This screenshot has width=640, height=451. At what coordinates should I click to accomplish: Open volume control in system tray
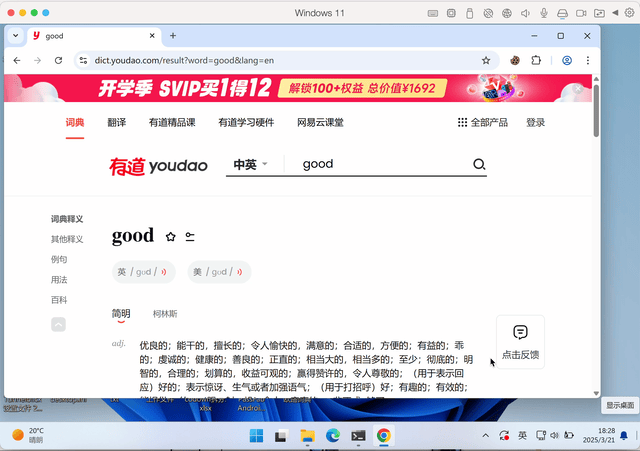(x=554, y=435)
